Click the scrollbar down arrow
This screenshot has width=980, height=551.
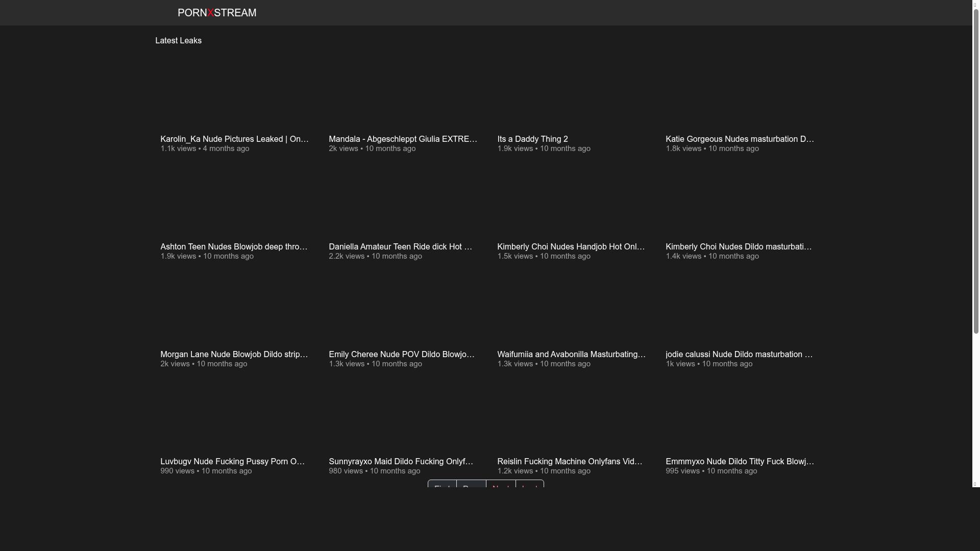tap(975, 484)
